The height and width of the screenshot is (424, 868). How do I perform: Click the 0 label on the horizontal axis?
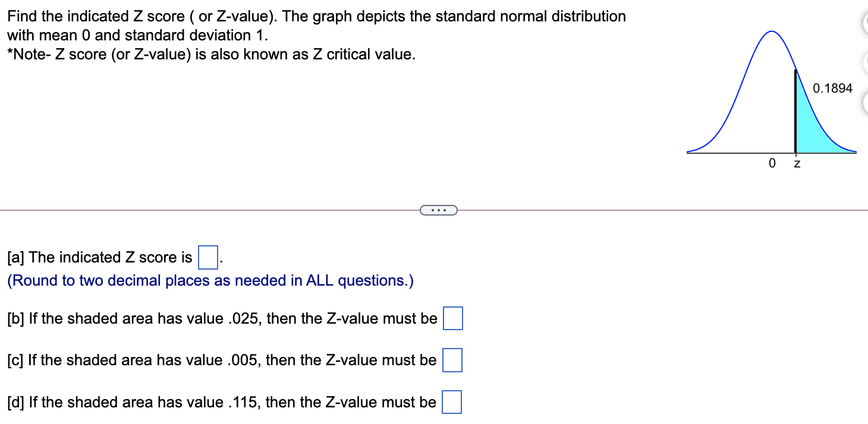(772, 163)
